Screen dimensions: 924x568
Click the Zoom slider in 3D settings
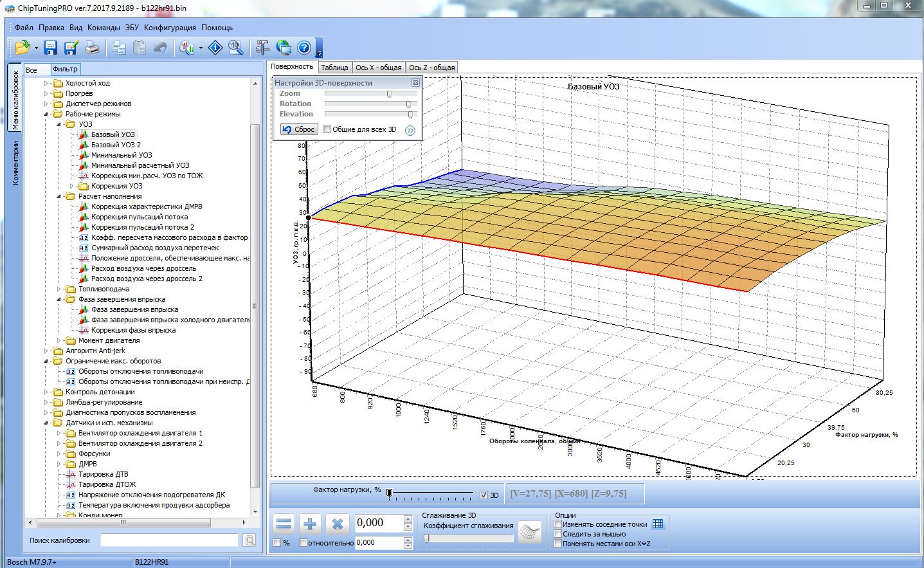coord(389,94)
